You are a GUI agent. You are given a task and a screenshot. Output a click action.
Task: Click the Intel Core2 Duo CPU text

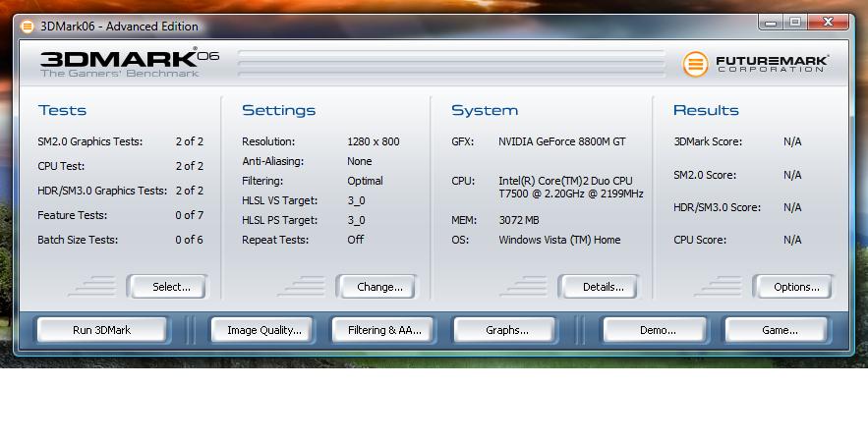[x=571, y=188]
